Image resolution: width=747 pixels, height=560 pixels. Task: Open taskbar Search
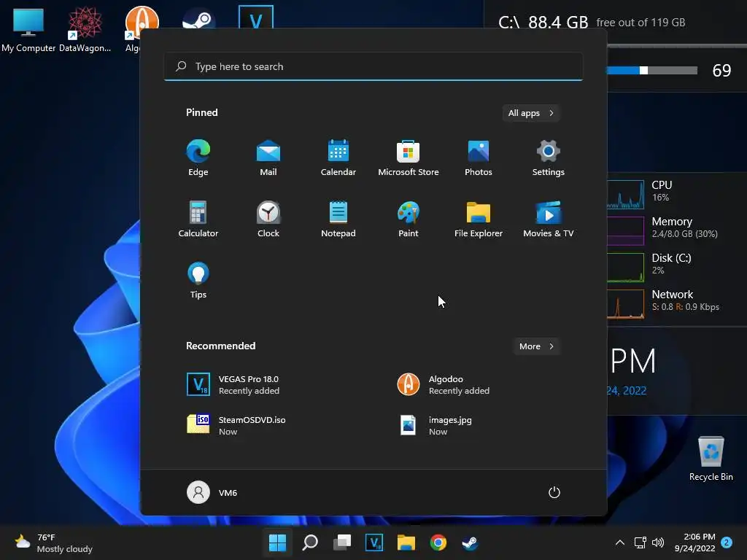pyautogui.click(x=309, y=542)
